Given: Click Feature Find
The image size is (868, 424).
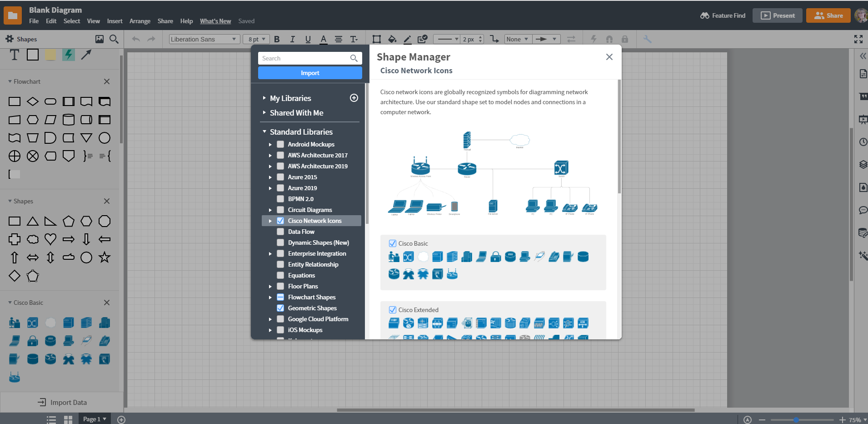Looking at the screenshot, I should (x=723, y=15).
